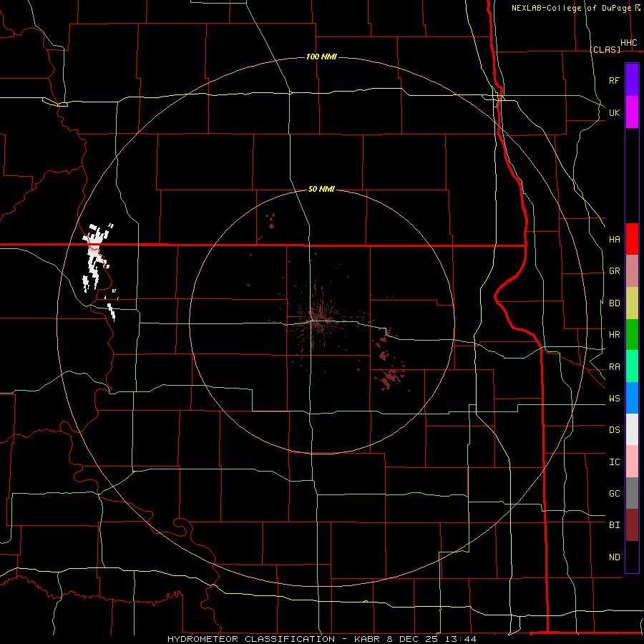Click the HR legend label

[x=614, y=335]
